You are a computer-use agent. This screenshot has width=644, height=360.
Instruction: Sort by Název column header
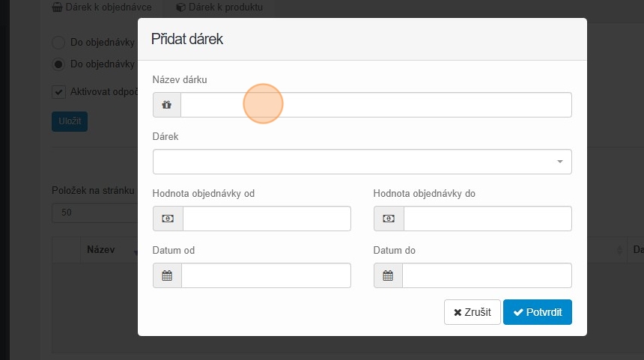(101, 250)
